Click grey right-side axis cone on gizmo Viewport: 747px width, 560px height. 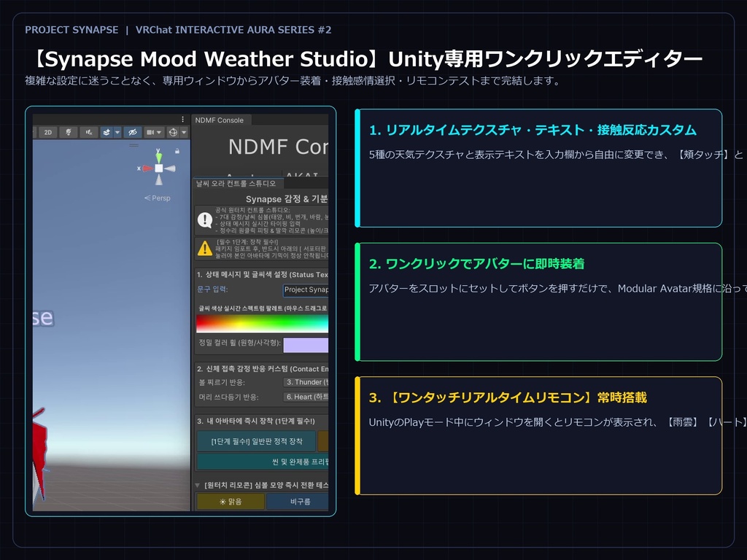click(170, 168)
